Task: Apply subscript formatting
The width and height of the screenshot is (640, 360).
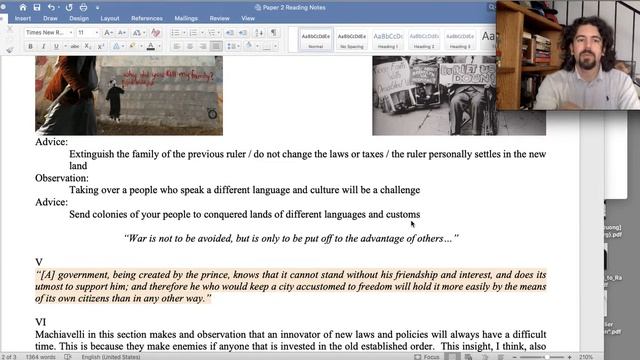Action: 88,47
